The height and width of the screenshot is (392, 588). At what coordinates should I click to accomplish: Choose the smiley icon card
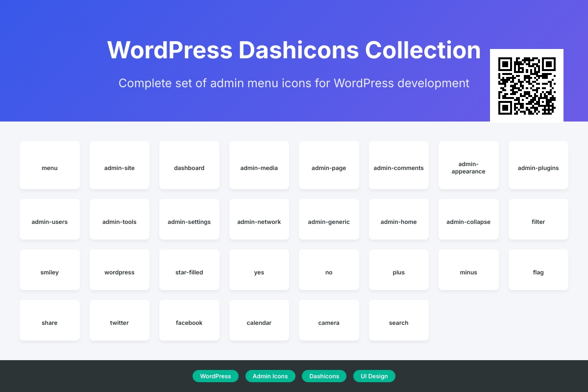point(49,269)
